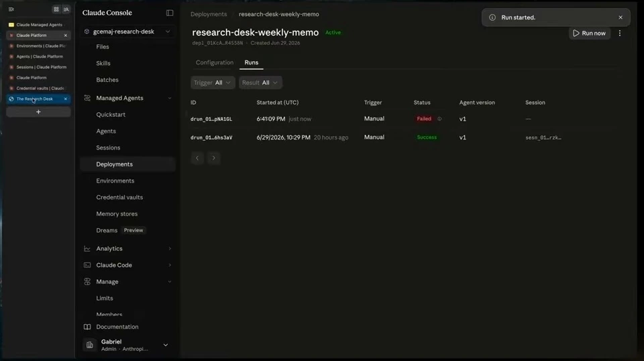Open session sesn_01…rzk link
644x361 pixels.
[543, 138]
